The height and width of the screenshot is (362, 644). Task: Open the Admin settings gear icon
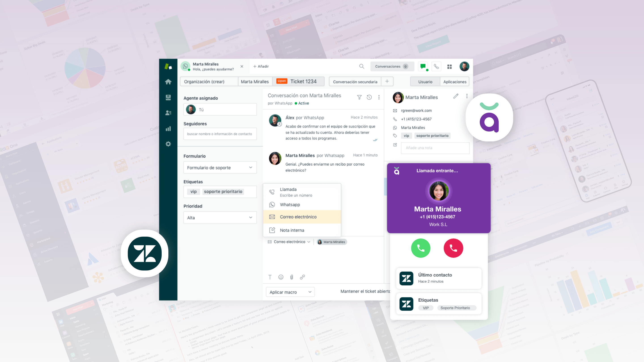click(x=168, y=144)
